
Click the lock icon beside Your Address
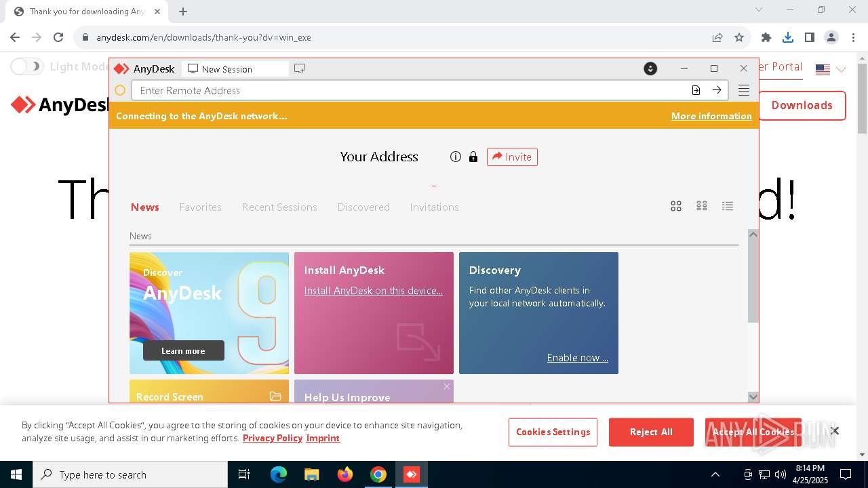[473, 157]
